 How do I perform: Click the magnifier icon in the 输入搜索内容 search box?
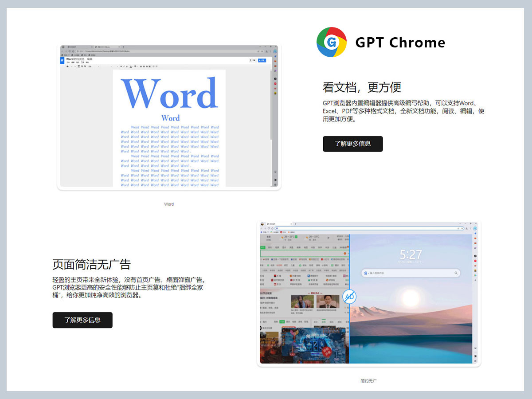(456, 273)
